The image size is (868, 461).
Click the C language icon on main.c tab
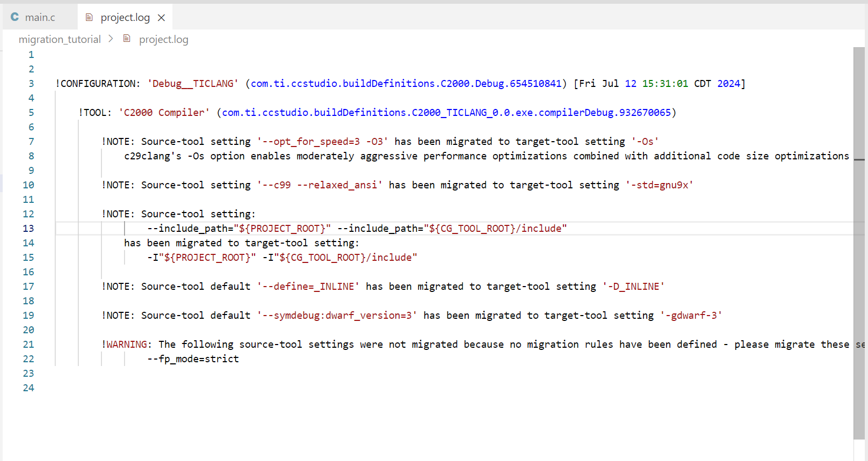(15, 17)
